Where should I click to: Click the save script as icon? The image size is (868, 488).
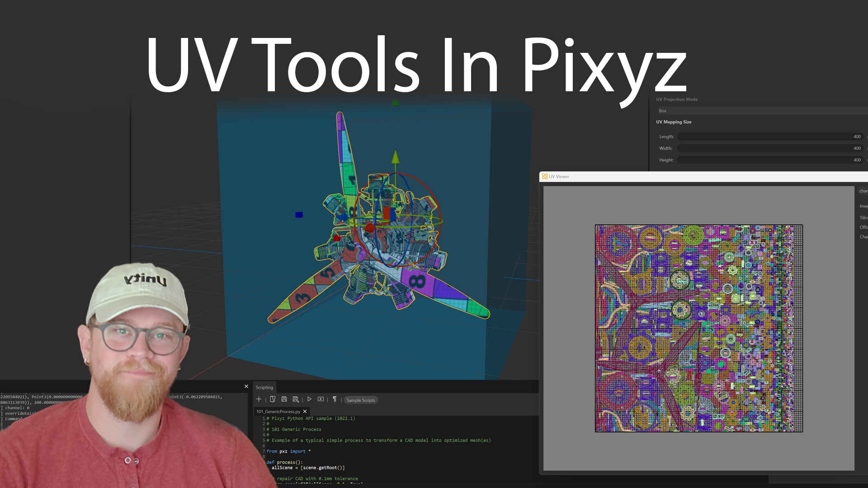pos(296,399)
